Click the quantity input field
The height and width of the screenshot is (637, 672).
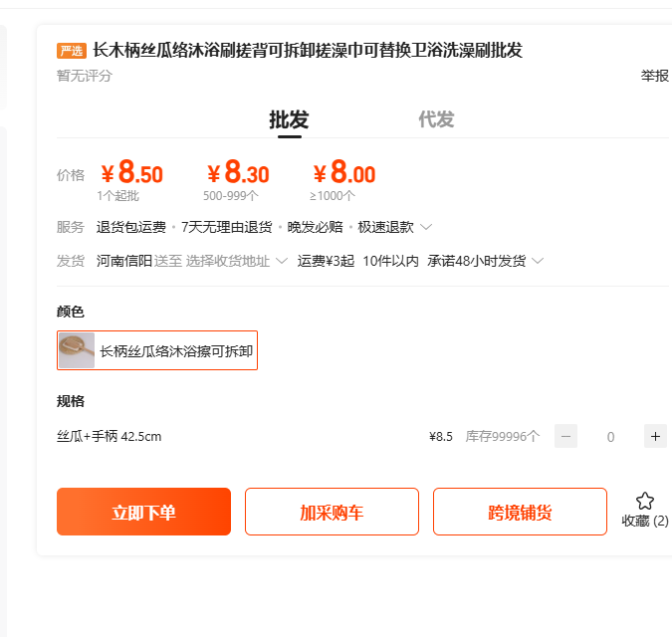click(610, 436)
